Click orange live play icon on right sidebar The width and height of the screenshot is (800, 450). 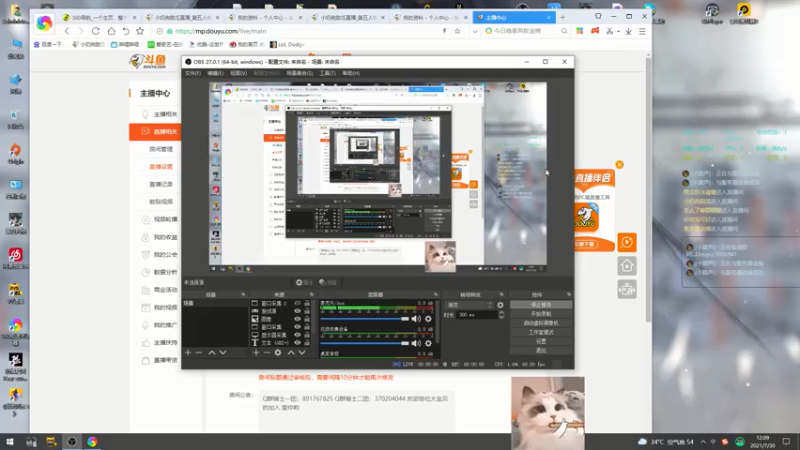coord(627,242)
